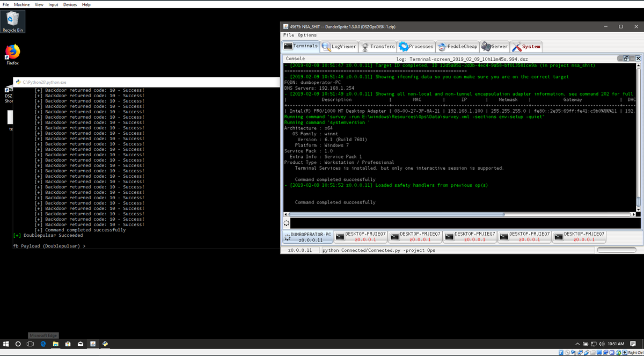Select the Firefox desktop shortcut
The height and width of the screenshot is (356, 644).
click(x=12, y=54)
